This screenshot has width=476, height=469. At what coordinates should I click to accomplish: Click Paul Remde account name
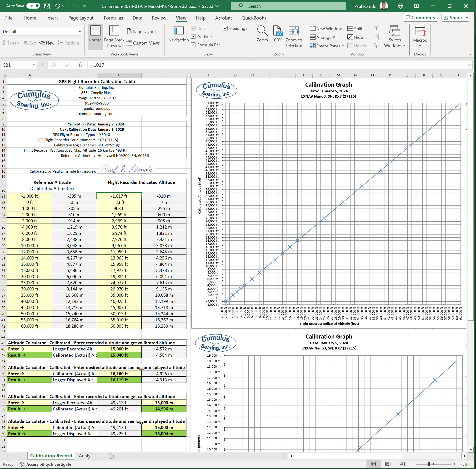click(x=365, y=6)
